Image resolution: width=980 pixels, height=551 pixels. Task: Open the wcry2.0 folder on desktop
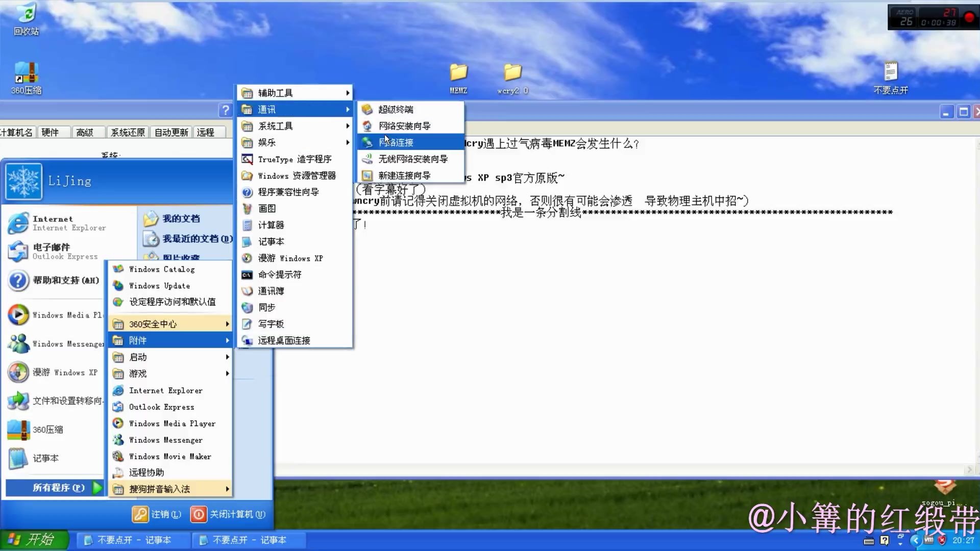(x=512, y=79)
